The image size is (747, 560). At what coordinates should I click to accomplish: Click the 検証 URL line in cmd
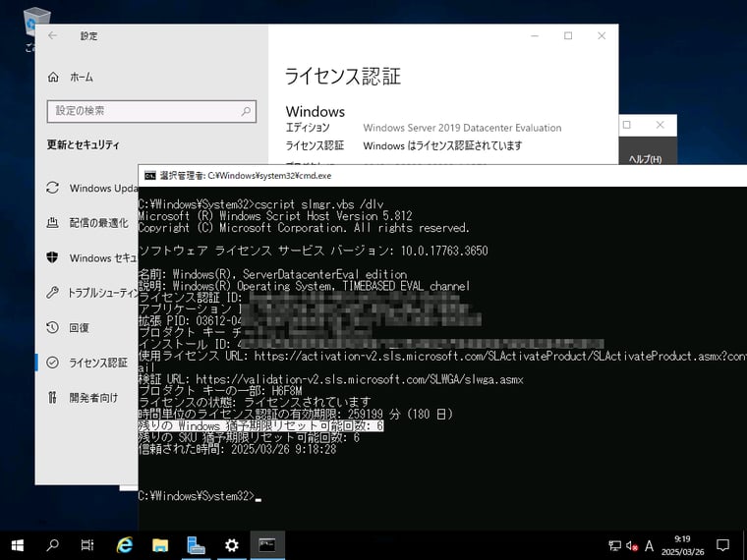(331, 379)
